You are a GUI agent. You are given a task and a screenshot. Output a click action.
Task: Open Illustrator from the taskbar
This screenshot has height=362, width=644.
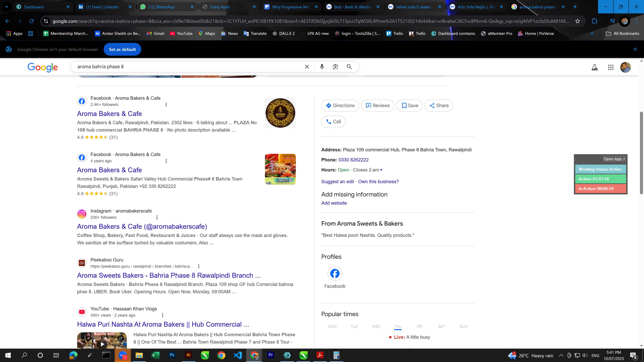pos(188,355)
